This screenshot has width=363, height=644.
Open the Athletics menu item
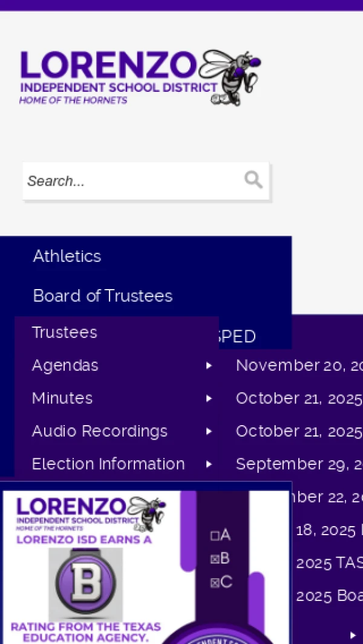67,256
